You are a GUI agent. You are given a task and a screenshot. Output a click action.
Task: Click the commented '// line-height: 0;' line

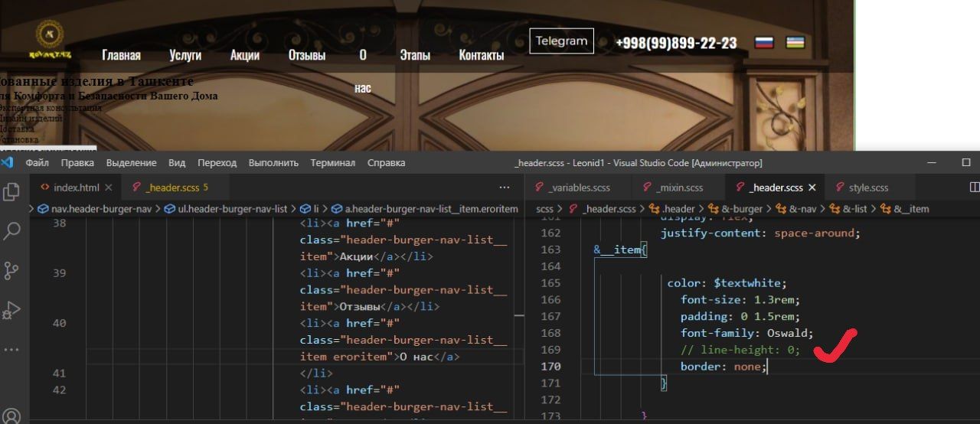(x=740, y=350)
